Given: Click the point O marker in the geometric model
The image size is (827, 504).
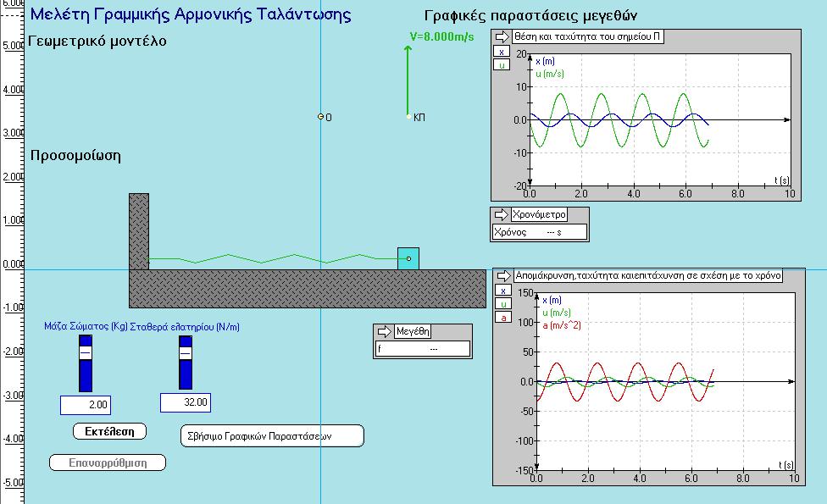Looking at the screenshot, I should click(320, 117).
